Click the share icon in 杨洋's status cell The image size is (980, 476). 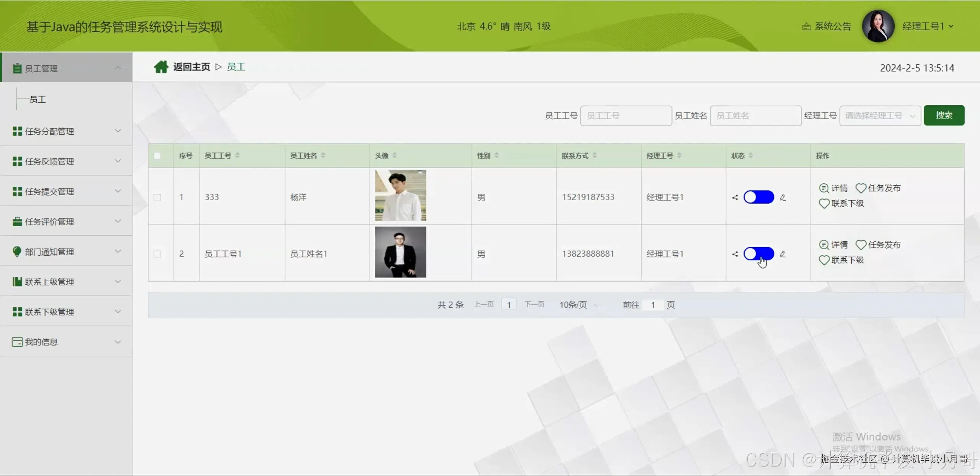pos(735,197)
